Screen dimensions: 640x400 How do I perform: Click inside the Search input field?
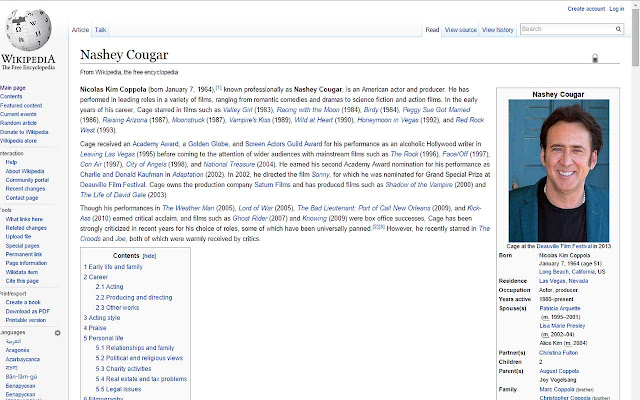(567, 29)
